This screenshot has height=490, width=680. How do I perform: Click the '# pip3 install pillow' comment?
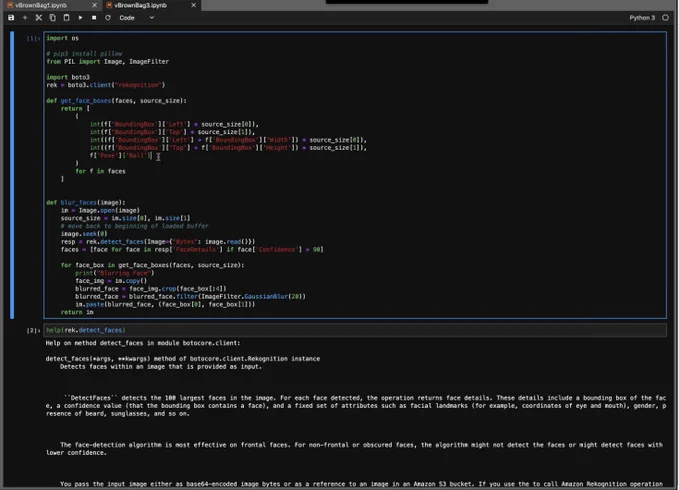(x=84, y=54)
